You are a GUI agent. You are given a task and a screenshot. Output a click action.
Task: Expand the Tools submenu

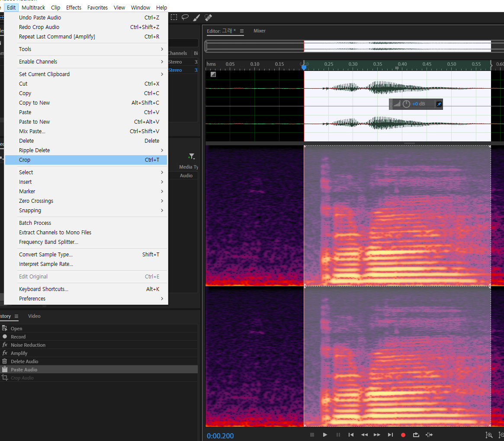pos(86,49)
